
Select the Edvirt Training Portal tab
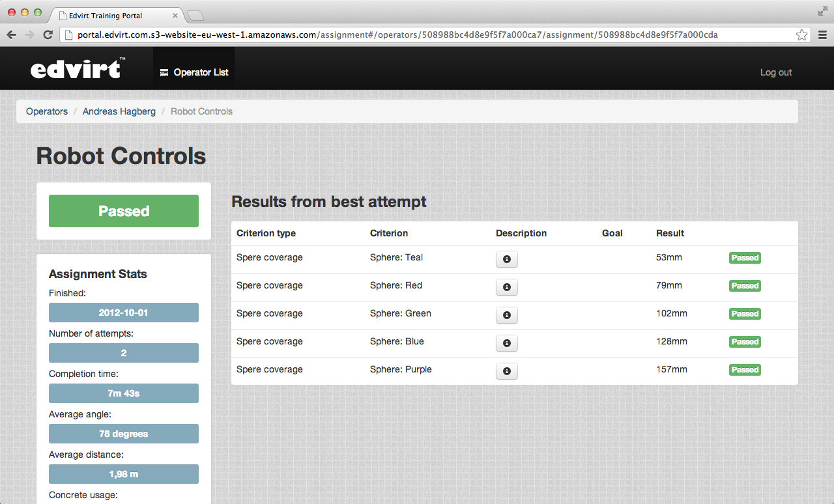pos(116,15)
